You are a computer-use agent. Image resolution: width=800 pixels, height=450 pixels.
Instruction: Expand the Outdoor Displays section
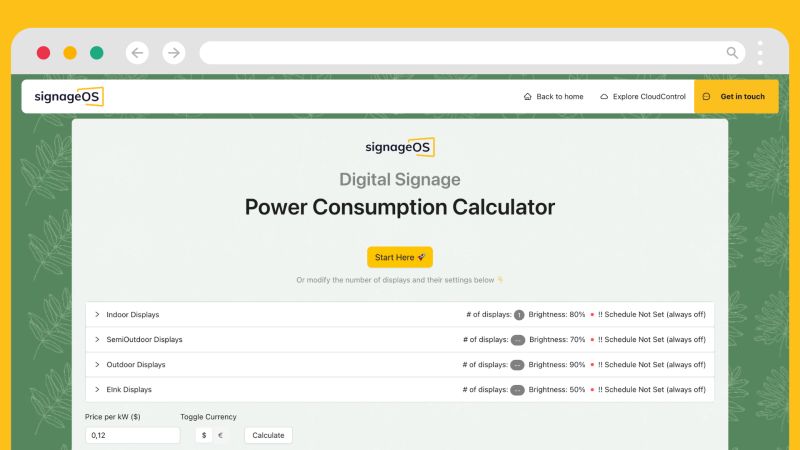click(97, 365)
